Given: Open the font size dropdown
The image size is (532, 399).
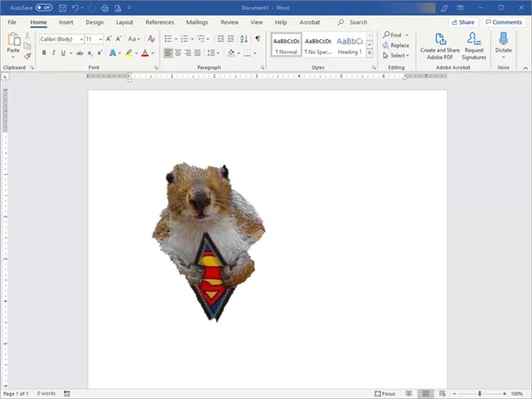Looking at the screenshot, I should (x=100, y=39).
